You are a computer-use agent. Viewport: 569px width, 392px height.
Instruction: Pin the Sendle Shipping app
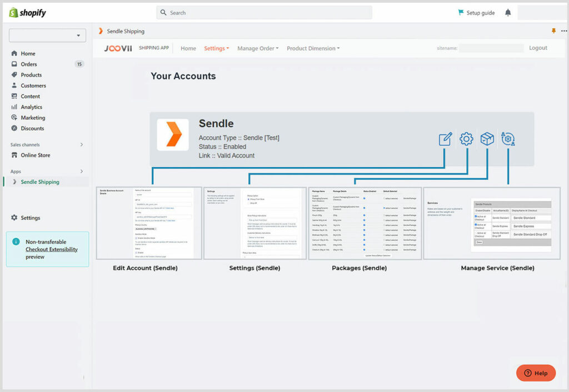tap(554, 31)
